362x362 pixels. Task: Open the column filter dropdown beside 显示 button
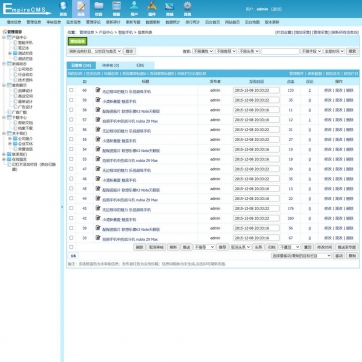click(x=95, y=51)
